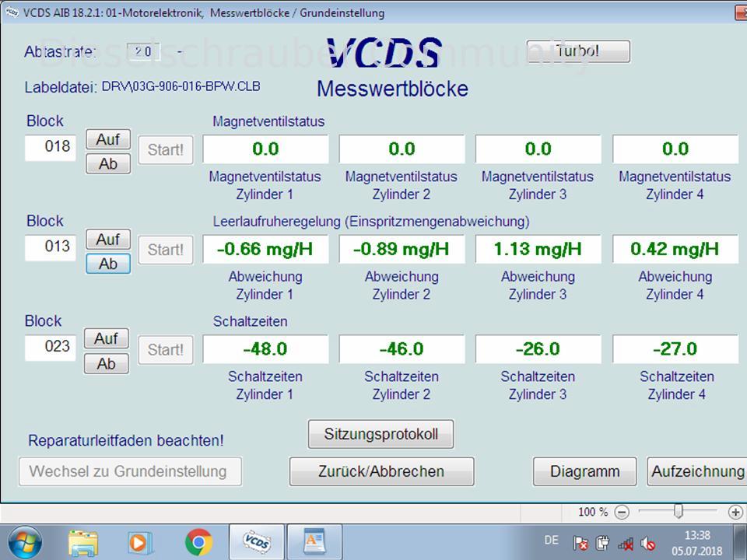Click the Reparaturleitfaden beachten! notice
747x560 pixels.
click(126, 440)
